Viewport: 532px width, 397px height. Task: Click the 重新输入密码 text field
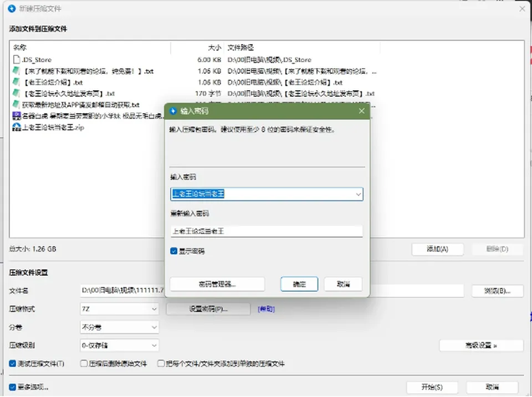267,231
